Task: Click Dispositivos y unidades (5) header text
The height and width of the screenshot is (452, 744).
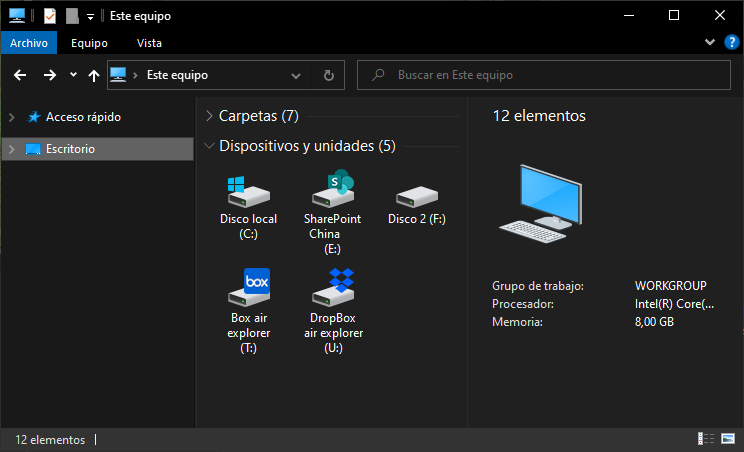Action: 307,146
